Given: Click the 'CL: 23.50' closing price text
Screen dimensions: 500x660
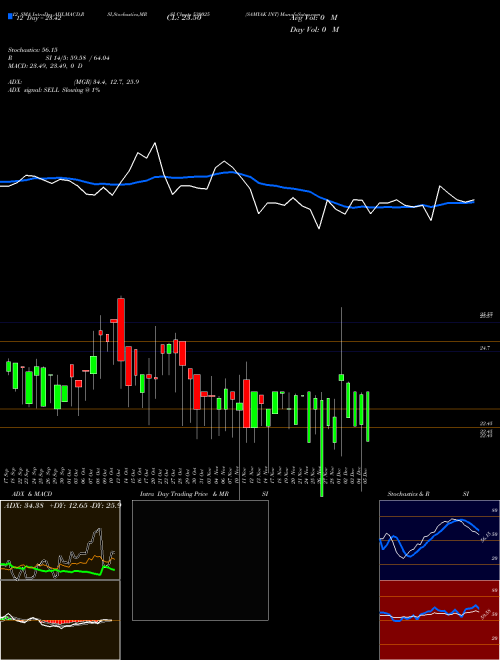Looking at the screenshot, I should (x=184, y=18).
